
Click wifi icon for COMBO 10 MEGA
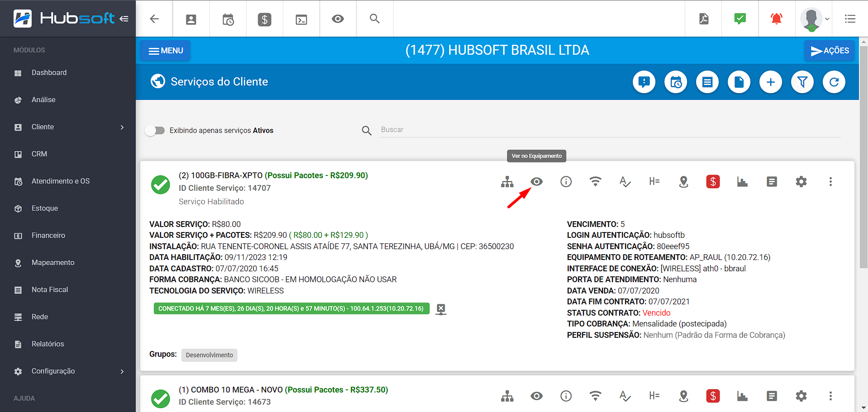click(x=595, y=396)
